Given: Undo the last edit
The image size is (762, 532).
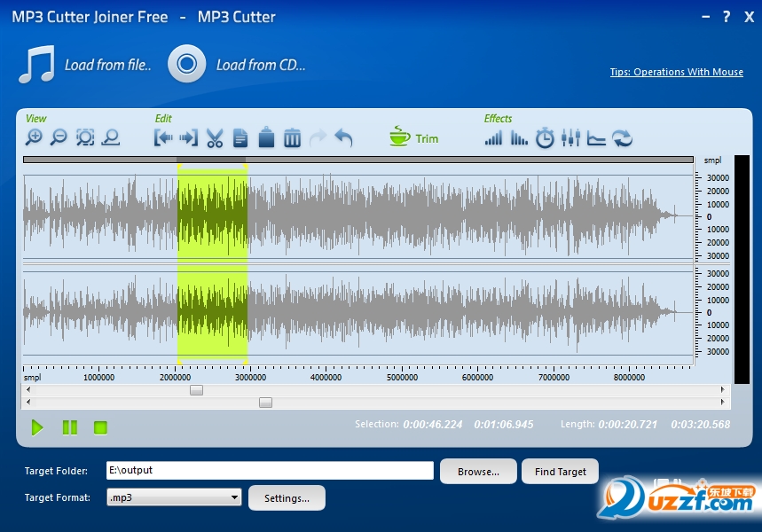Looking at the screenshot, I should (343, 138).
